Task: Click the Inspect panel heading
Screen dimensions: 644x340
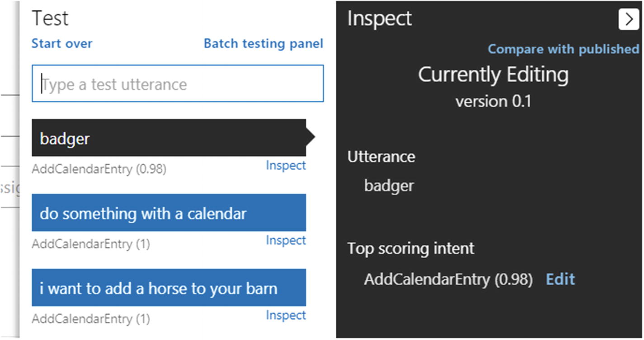Action: click(379, 19)
